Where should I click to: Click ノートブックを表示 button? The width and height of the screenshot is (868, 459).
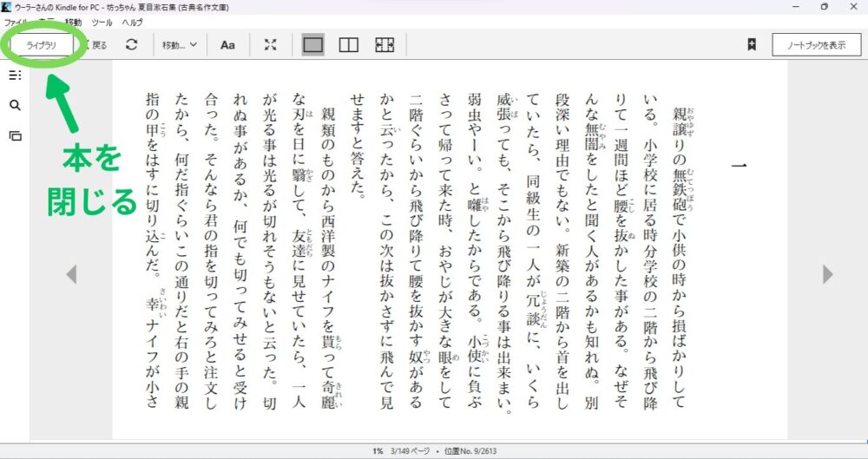(x=814, y=45)
